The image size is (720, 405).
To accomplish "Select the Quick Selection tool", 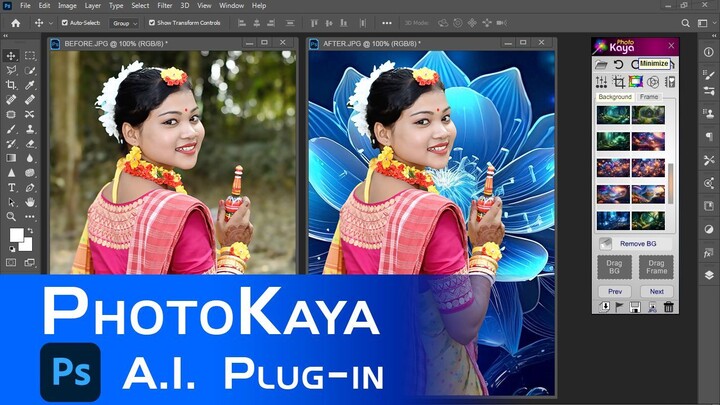I will tap(30, 70).
